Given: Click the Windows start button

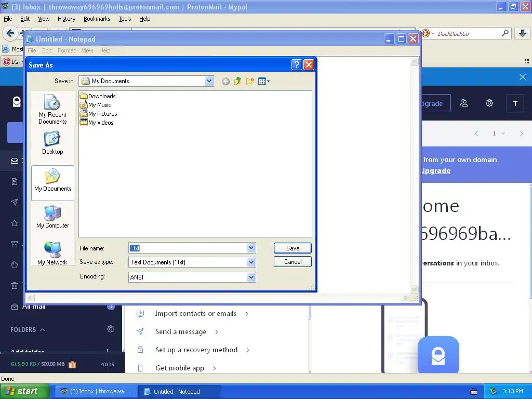Looking at the screenshot, I should [x=25, y=391].
